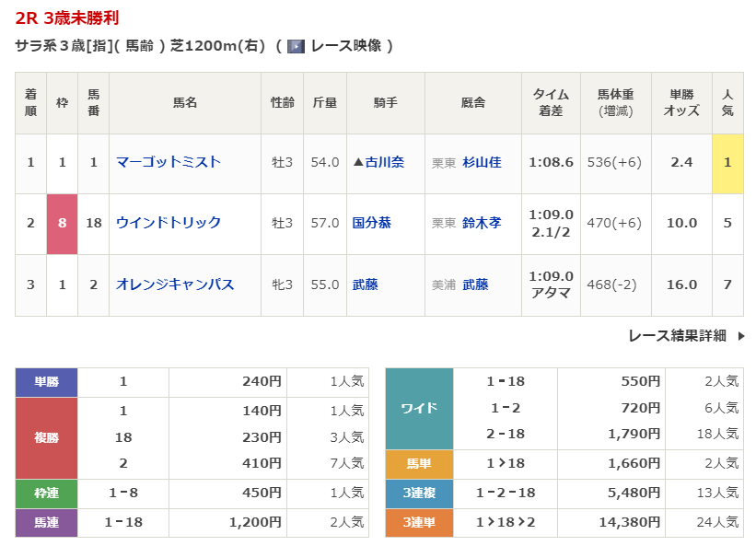
Task: Open the マーゴットミスト horse page
Action: click(169, 162)
